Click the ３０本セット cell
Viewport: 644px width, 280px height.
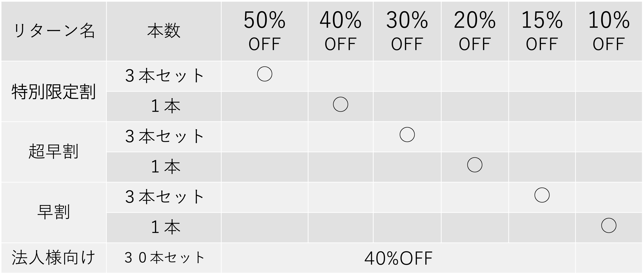pos(164,258)
